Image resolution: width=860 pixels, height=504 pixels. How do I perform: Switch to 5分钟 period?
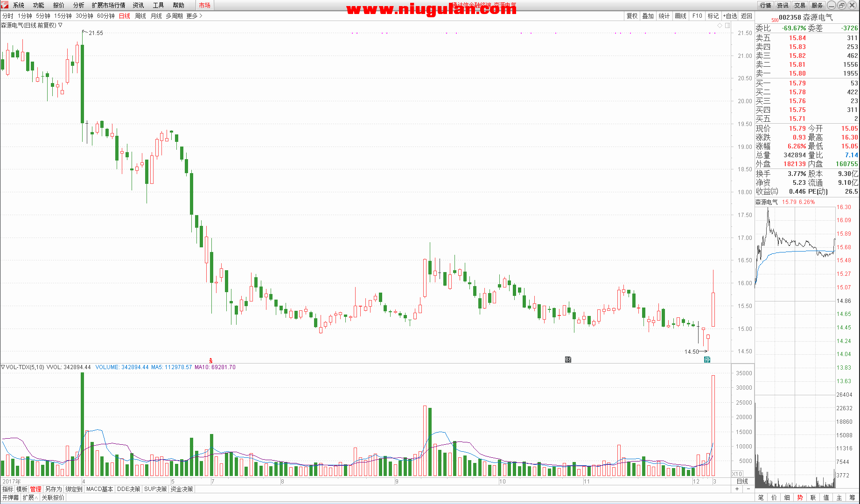pyautogui.click(x=43, y=16)
